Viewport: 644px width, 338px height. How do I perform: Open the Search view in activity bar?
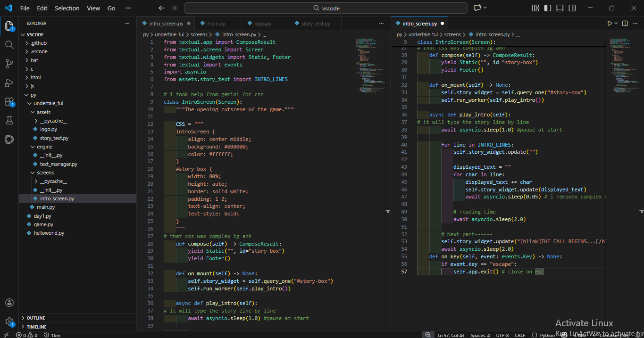point(9,45)
